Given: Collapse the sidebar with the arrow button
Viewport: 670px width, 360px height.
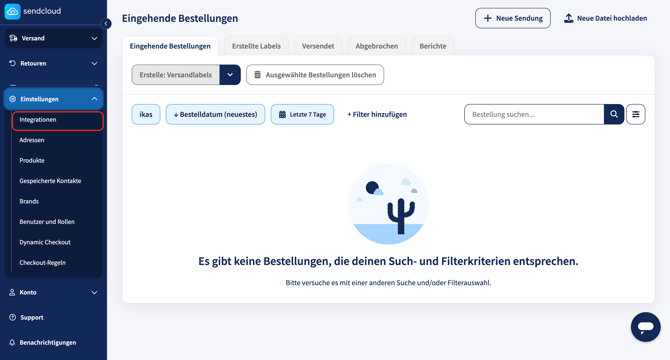Looking at the screenshot, I should 106,23.
